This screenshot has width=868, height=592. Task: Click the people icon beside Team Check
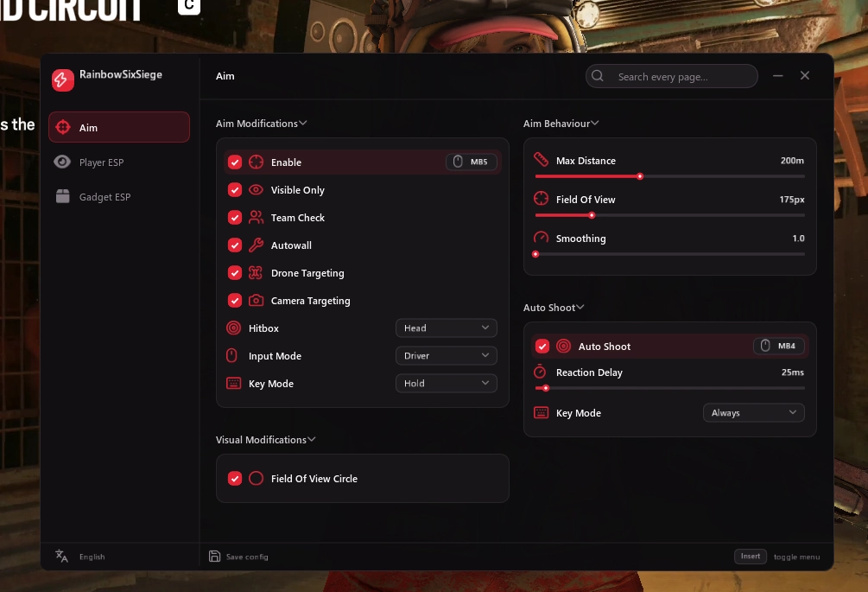(256, 217)
